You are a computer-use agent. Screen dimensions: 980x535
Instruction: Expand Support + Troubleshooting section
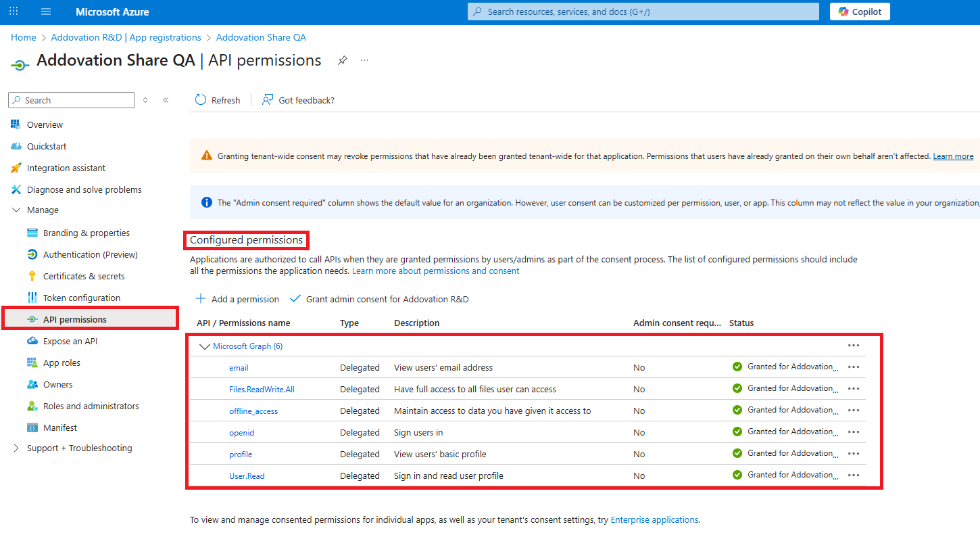tap(16, 448)
